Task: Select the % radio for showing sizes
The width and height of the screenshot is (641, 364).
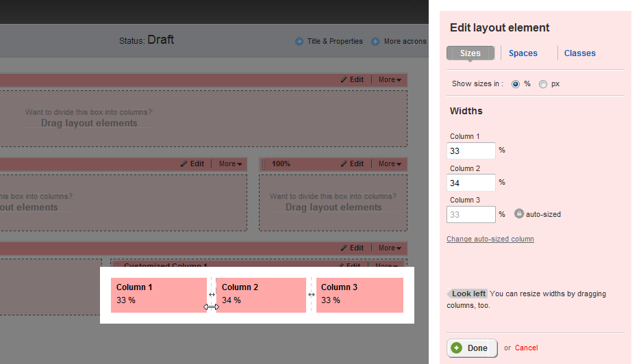Action: click(516, 84)
